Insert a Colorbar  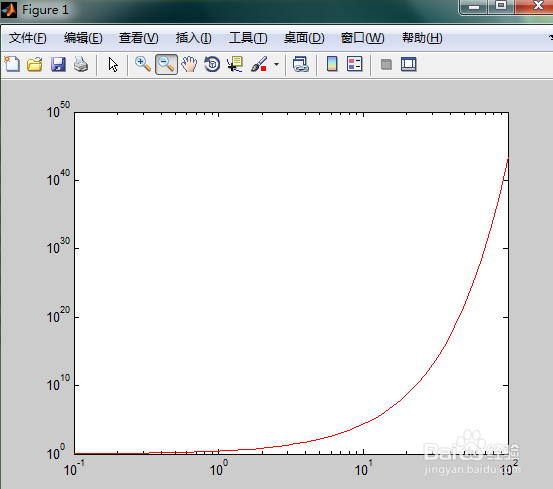tap(332, 64)
